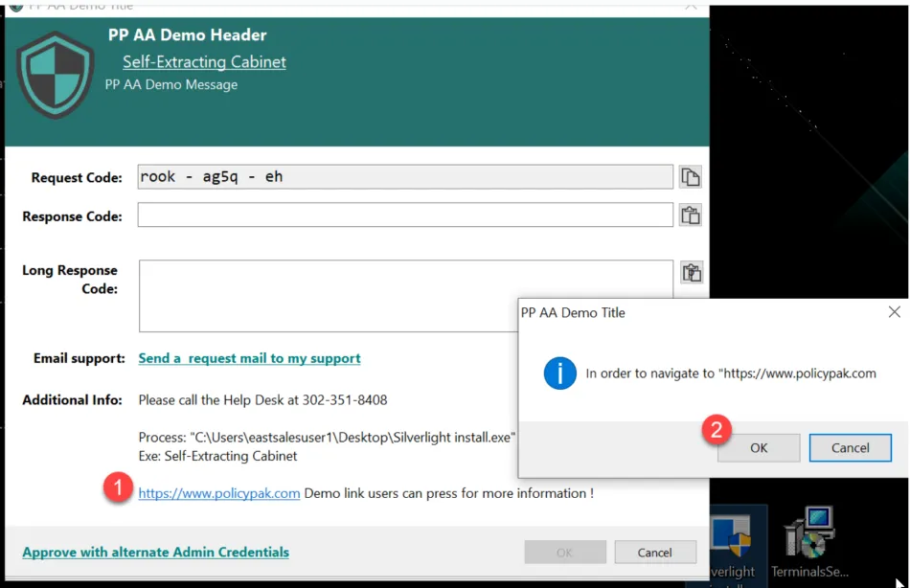The height and width of the screenshot is (588, 910).
Task: Open the policypak.com demo link
Action: pyautogui.click(x=219, y=494)
